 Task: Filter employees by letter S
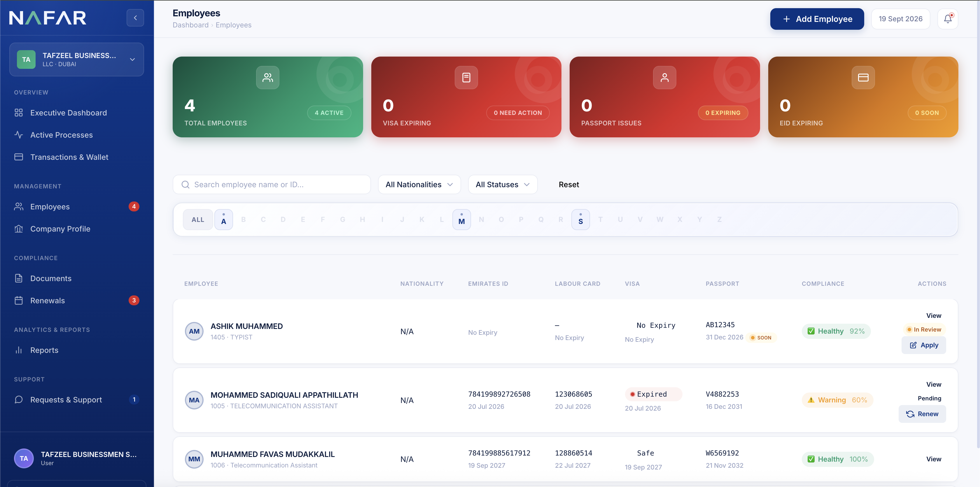tap(580, 220)
